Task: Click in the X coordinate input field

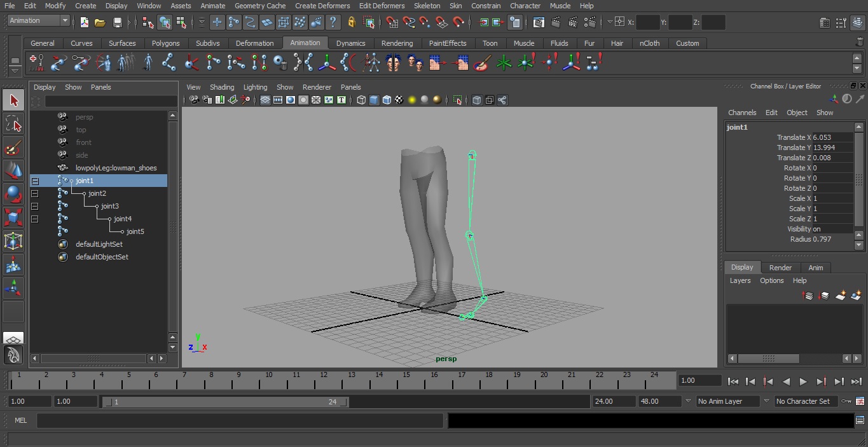Action: [647, 22]
